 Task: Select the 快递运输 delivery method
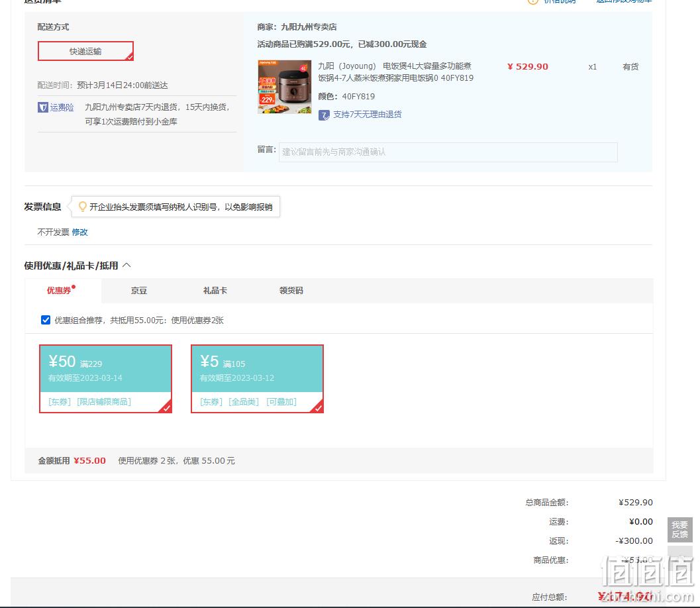85,52
